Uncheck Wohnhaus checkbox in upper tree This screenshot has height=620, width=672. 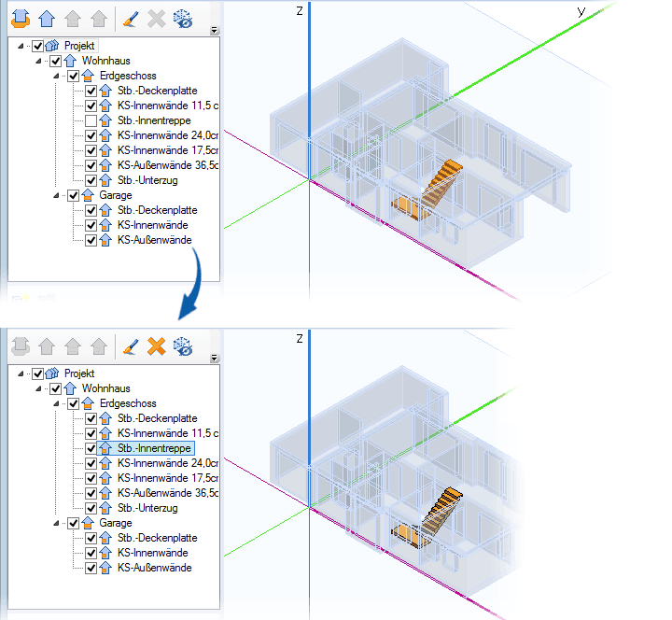pyautogui.click(x=56, y=61)
